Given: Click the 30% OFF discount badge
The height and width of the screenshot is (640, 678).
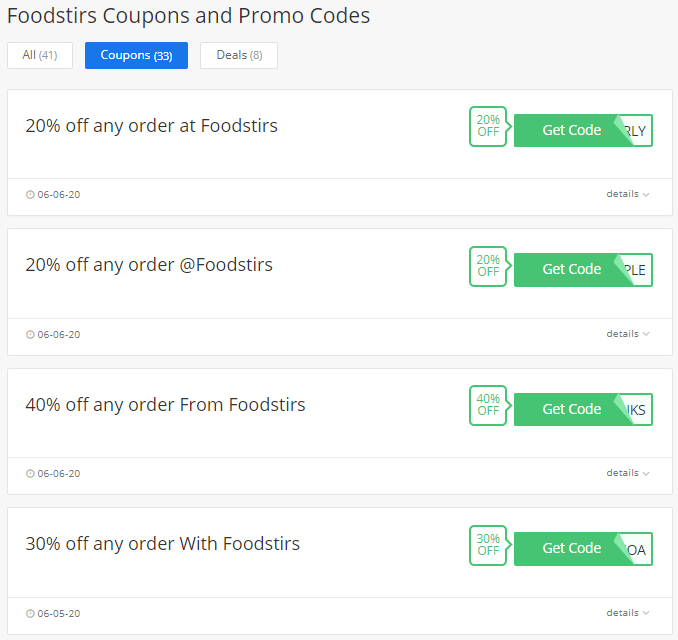Looking at the screenshot, I should 488,545.
